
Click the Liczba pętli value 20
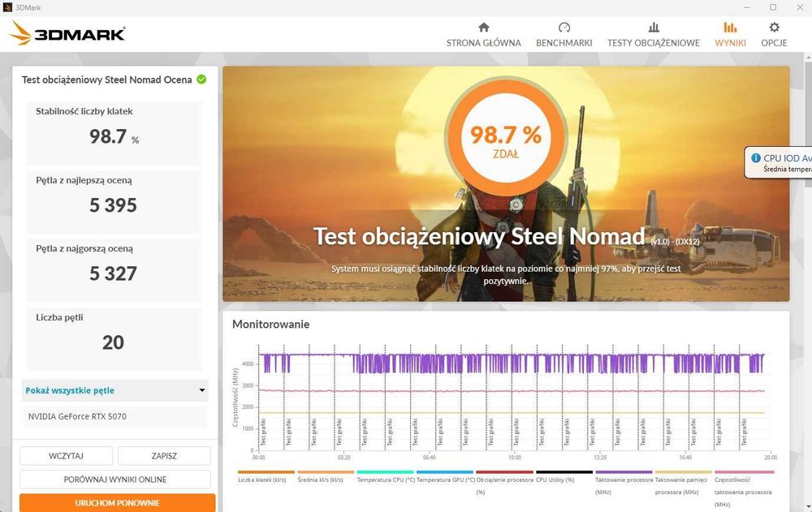click(x=113, y=342)
